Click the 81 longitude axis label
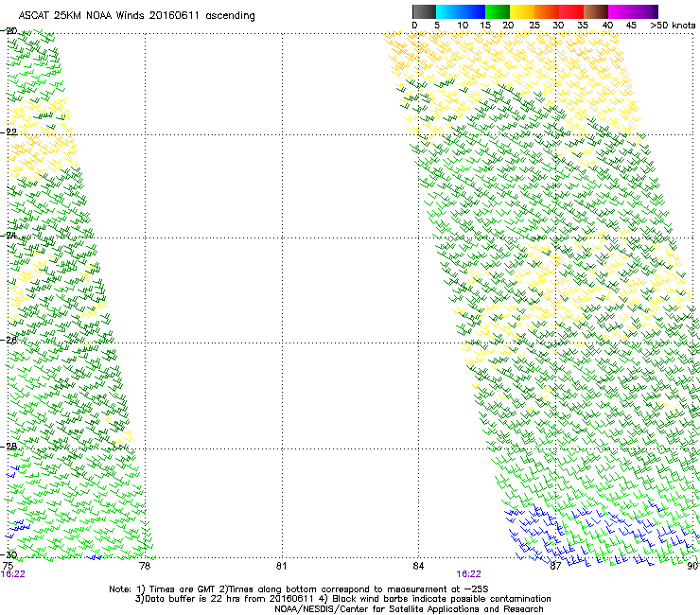Image resolution: width=700 pixels, height=615 pixels. pos(281,566)
